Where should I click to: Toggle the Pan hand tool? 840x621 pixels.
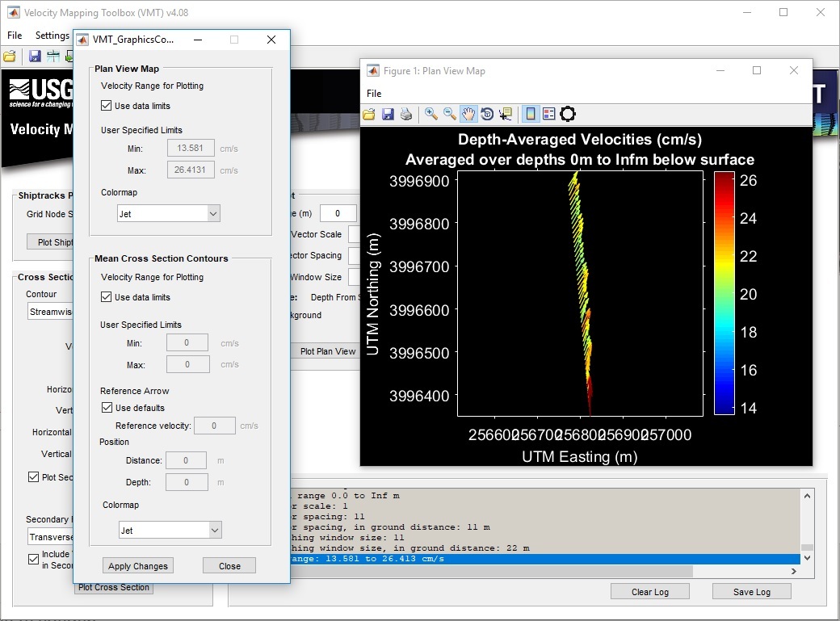tap(468, 114)
